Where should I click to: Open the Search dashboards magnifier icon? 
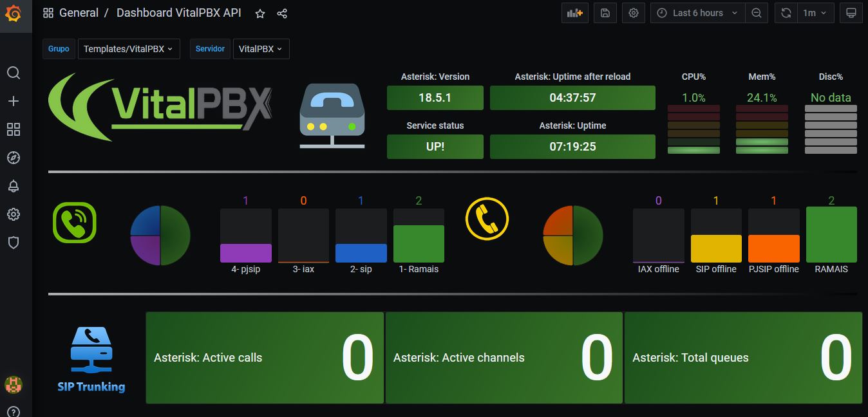(x=14, y=73)
